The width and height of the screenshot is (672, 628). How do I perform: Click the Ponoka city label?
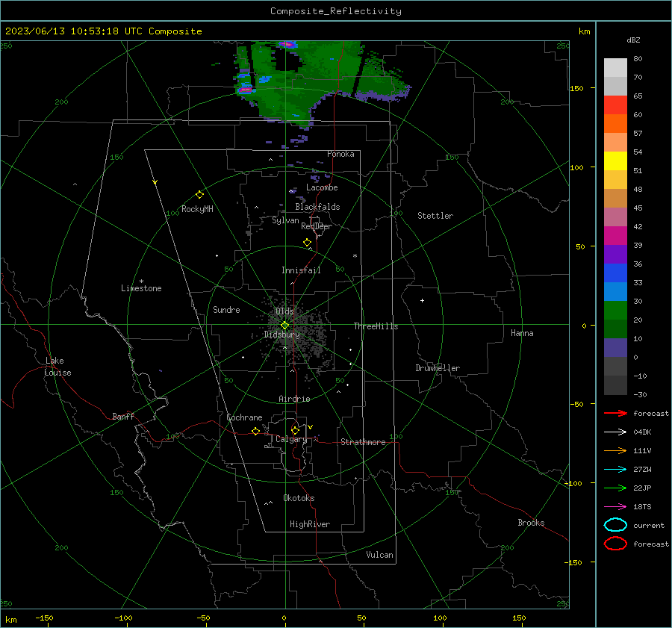(x=340, y=154)
